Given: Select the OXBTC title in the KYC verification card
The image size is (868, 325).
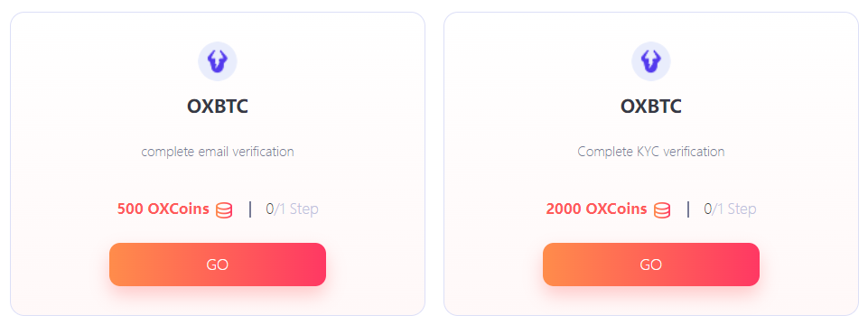Looking at the screenshot, I should (x=651, y=107).
